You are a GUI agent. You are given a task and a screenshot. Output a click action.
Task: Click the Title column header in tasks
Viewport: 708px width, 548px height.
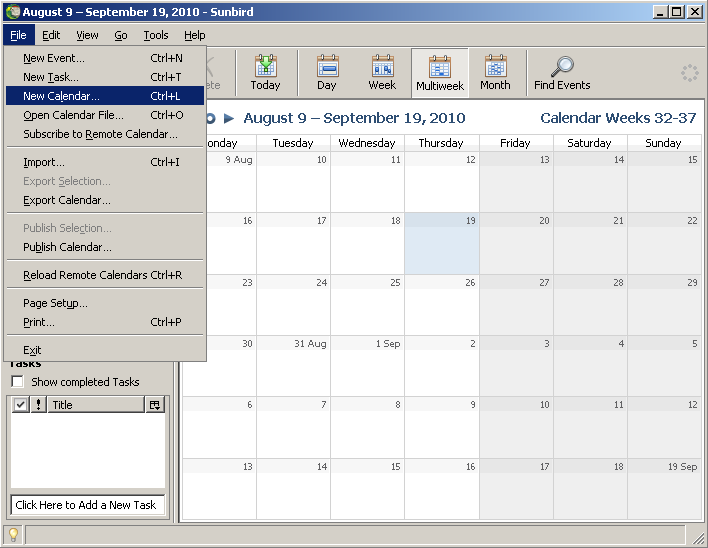[x=96, y=405]
